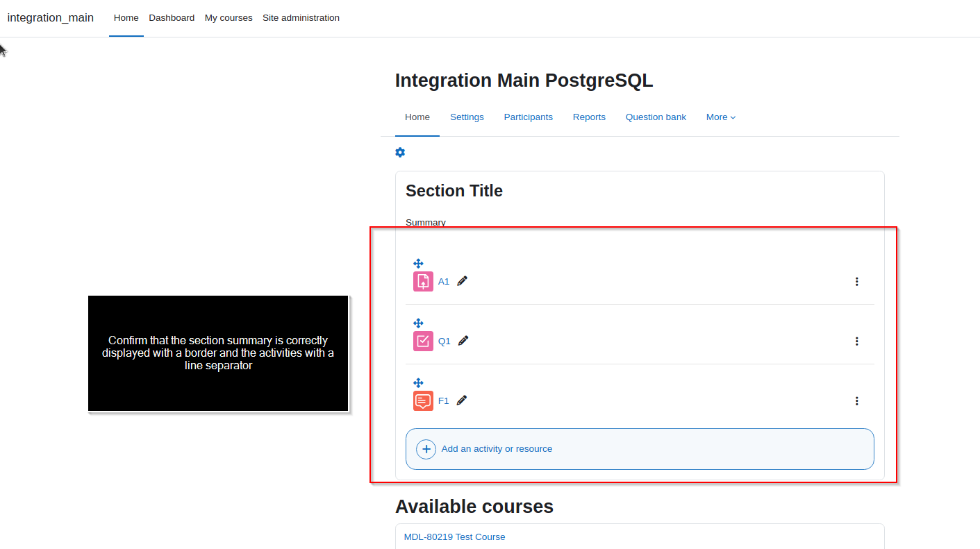Click the Integration Main PostgreSQL heading
Viewport: 980px width, 549px height.
(x=524, y=81)
